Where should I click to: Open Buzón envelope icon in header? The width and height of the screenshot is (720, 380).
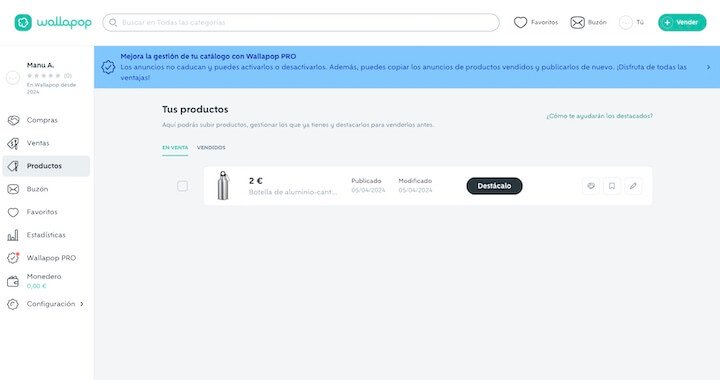tap(577, 22)
